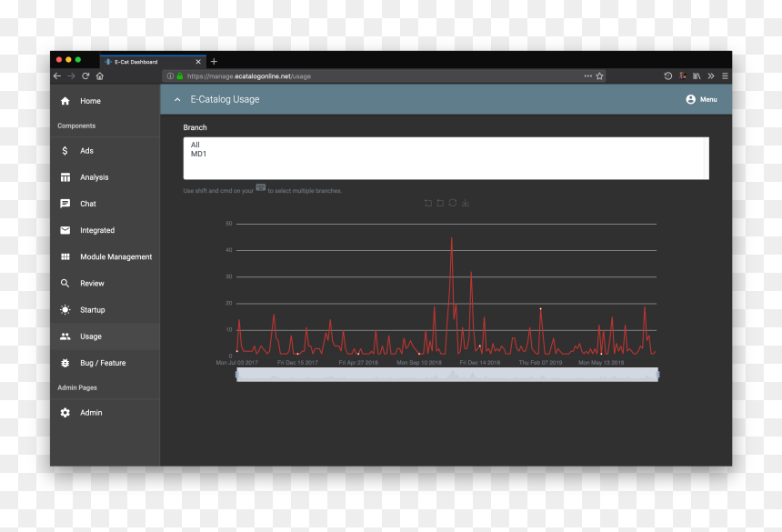Click the browser Forward arrow
Screen dimensions: 782x532
tap(71, 75)
